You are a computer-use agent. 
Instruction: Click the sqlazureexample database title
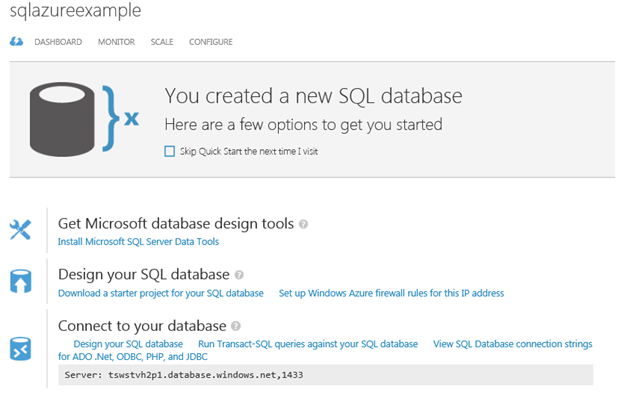(75, 10)
